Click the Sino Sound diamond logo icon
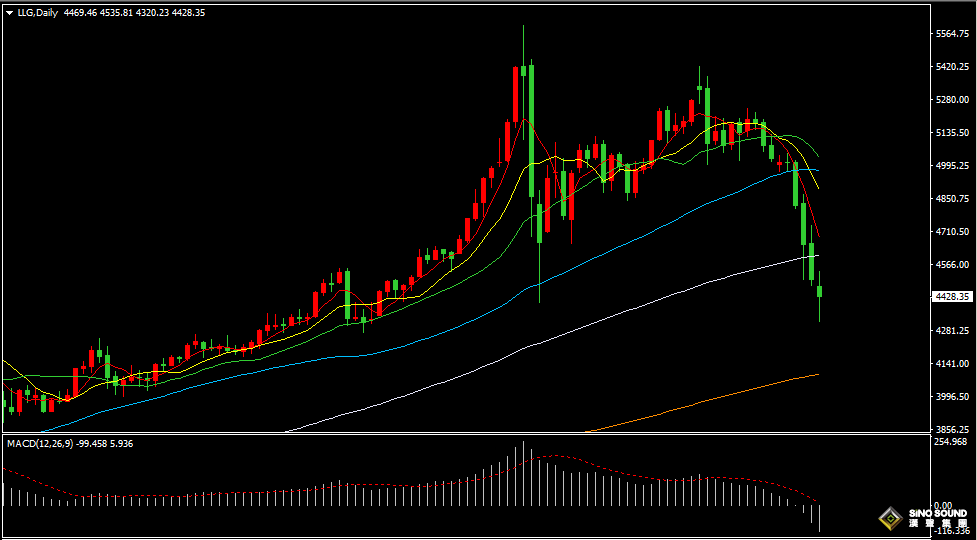The height and width of the screenshot is (540, 977). pos(889,518)
